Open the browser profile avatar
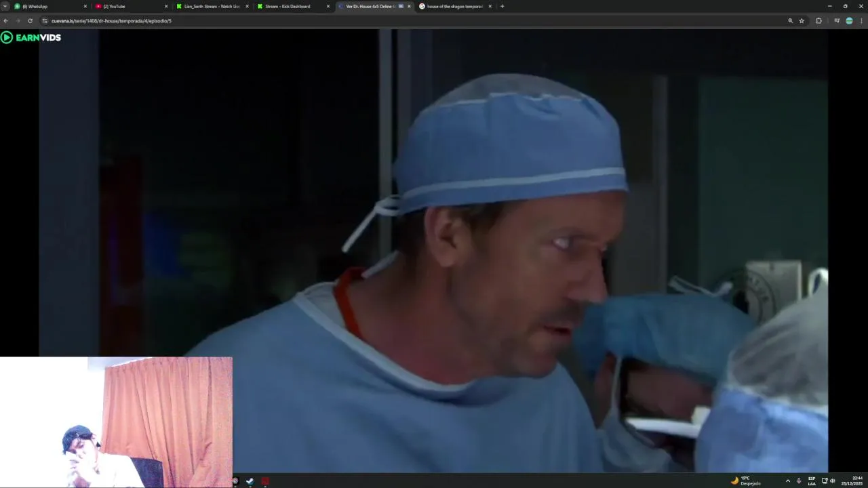 849,21
